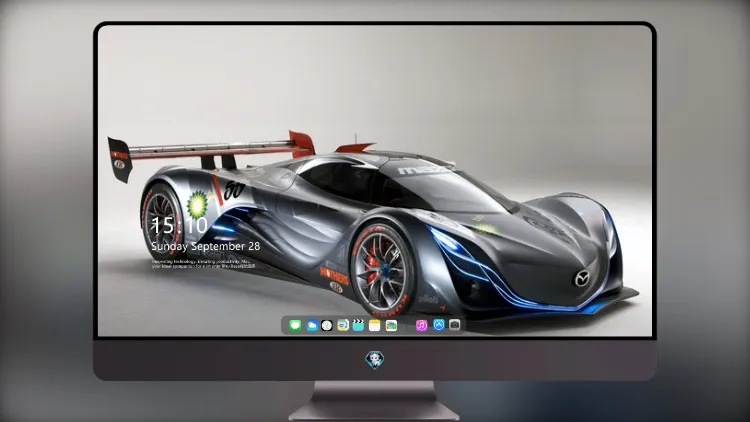Launch the blue App Store icon
The width and height of the screenshot is (750, 422).
pyautogui.click(x=439, y=325)
